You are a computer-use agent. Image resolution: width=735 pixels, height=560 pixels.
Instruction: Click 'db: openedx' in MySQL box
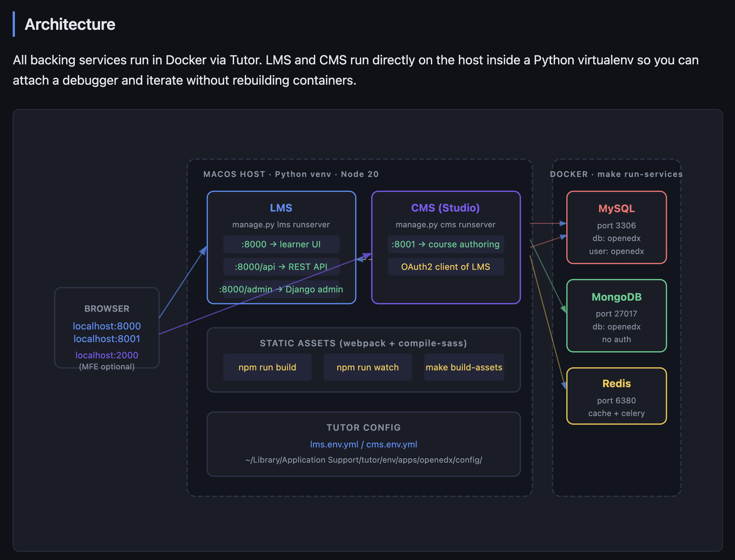pos(616,239)
